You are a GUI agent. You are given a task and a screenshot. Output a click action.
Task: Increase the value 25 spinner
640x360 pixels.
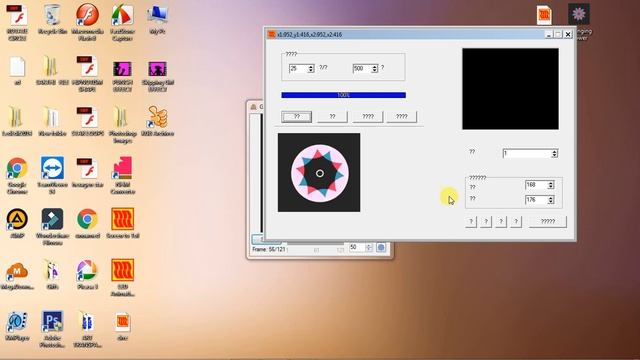pyautogui.click(x=311, y=66)
